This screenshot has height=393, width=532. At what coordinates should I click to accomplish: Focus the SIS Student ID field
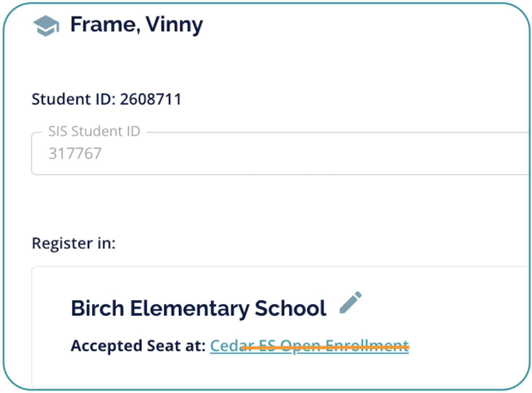(x=279, y=154)
